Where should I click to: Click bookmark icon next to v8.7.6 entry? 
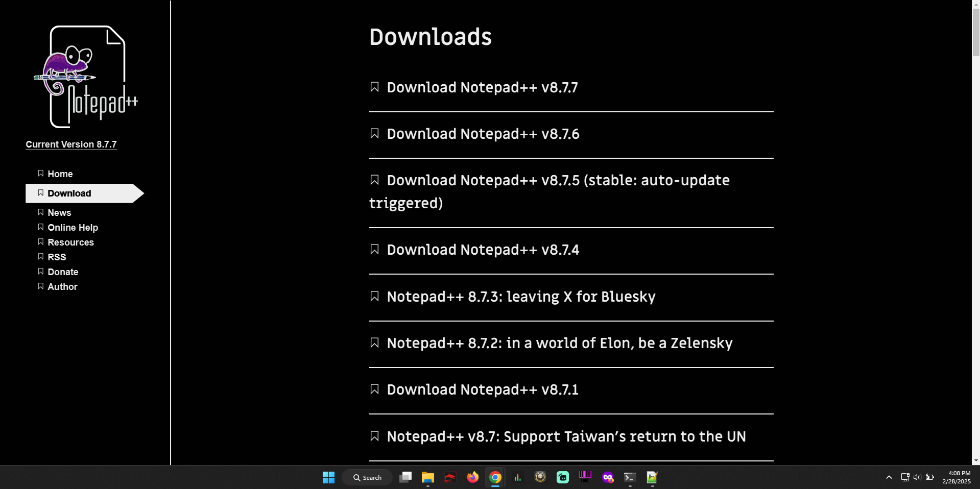point(374,134)
